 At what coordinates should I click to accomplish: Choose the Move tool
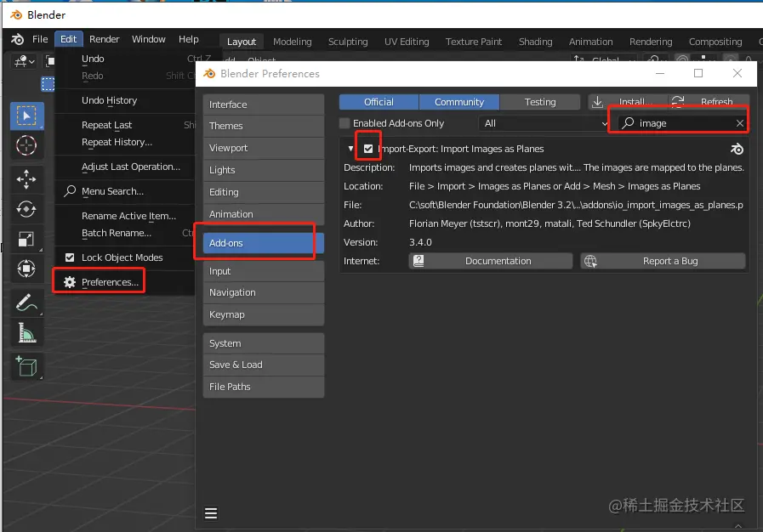pos(26,179)
